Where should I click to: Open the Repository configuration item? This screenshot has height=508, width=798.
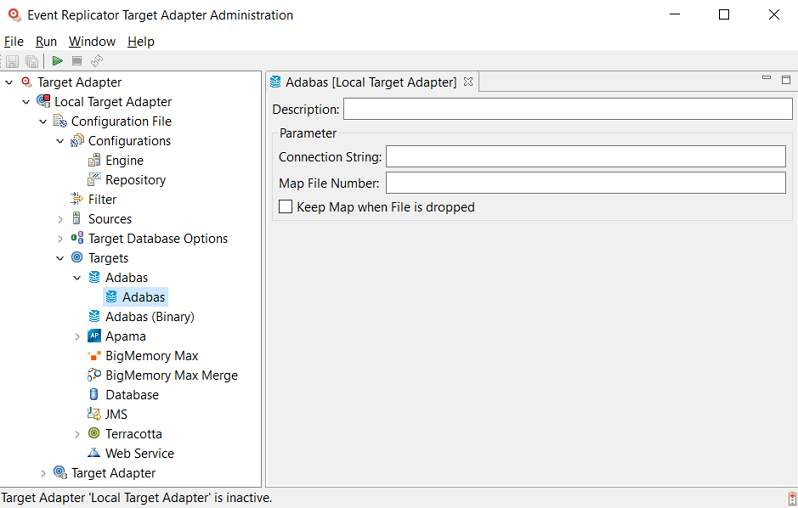(135, 180)
